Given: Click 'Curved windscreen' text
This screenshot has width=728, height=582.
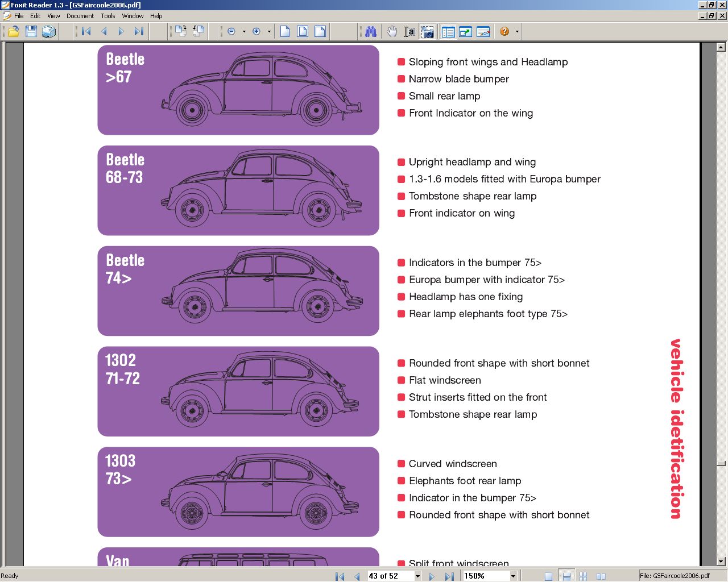Looking at the screenshot, I should click(x=453, y=464).
